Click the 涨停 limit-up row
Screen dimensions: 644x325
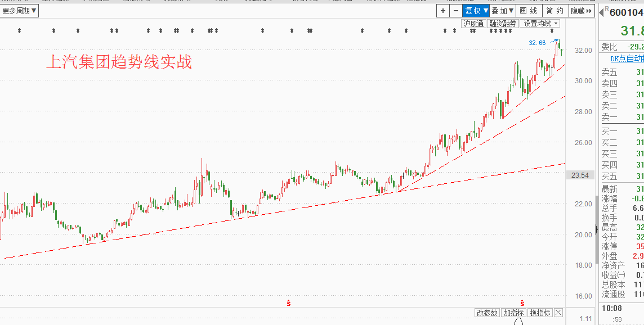pyautogui.click(x=622, y=247)
